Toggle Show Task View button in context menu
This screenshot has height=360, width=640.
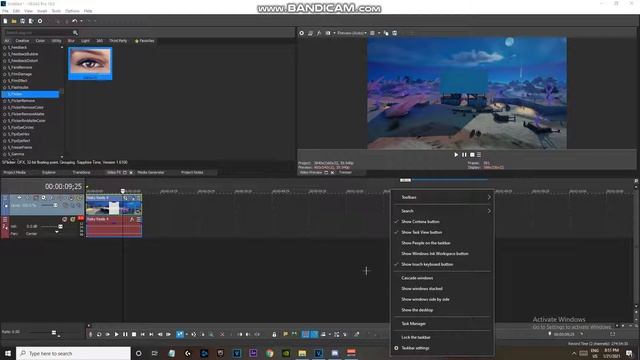coord(442,232)
